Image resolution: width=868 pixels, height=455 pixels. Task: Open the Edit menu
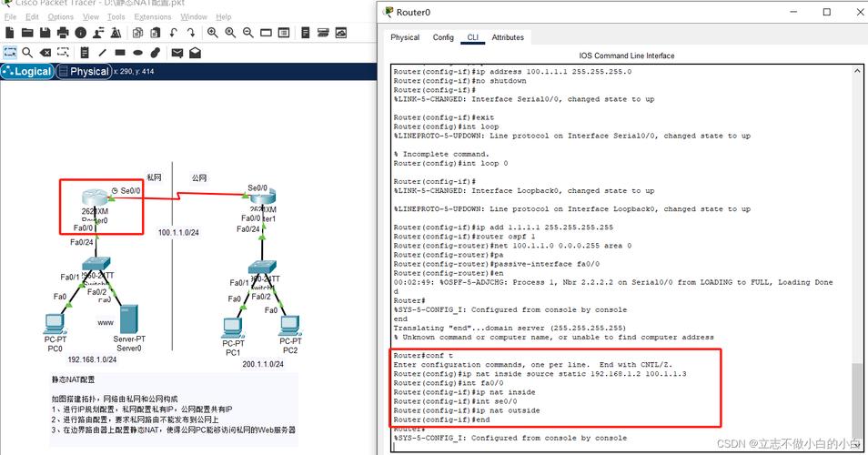(x=32, y=16)
